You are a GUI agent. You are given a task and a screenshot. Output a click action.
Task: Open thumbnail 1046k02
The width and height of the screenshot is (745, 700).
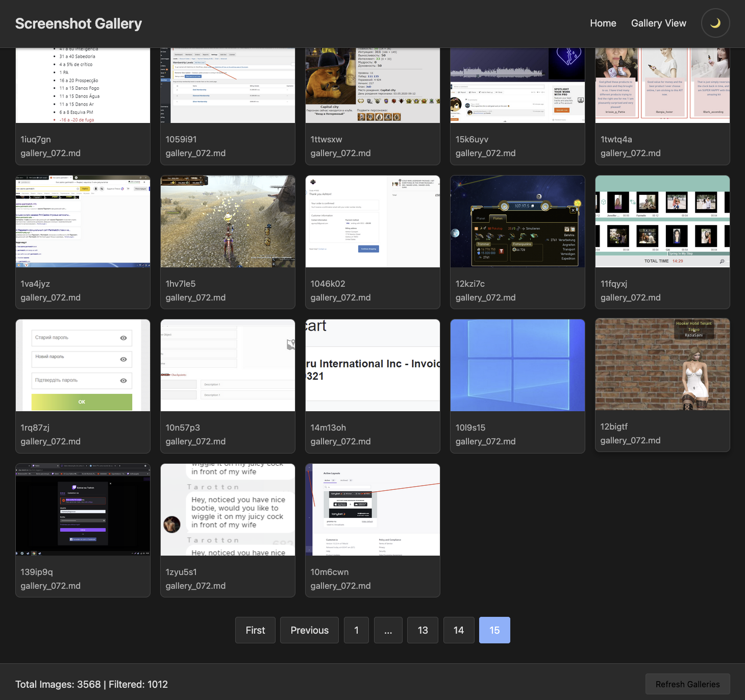373,221
